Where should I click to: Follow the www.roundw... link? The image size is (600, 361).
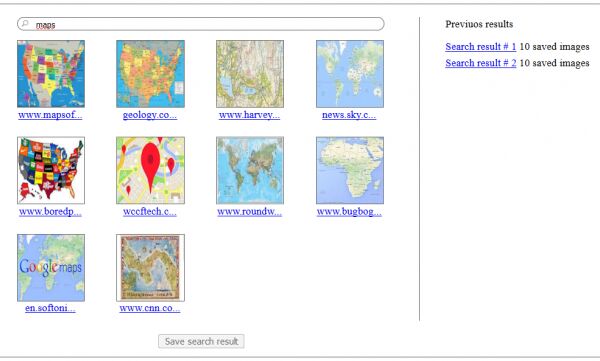tap(249, 211)
